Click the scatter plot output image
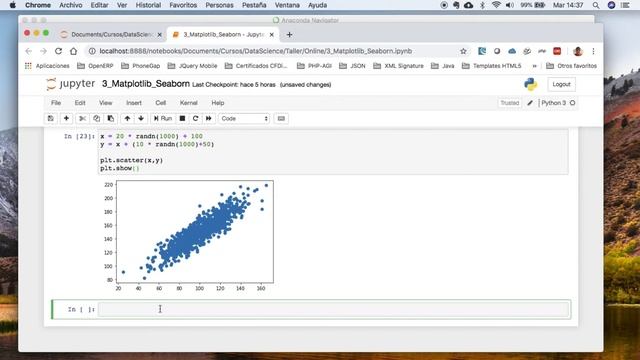Screen dimensions: 640x360 tap(189, 236)
